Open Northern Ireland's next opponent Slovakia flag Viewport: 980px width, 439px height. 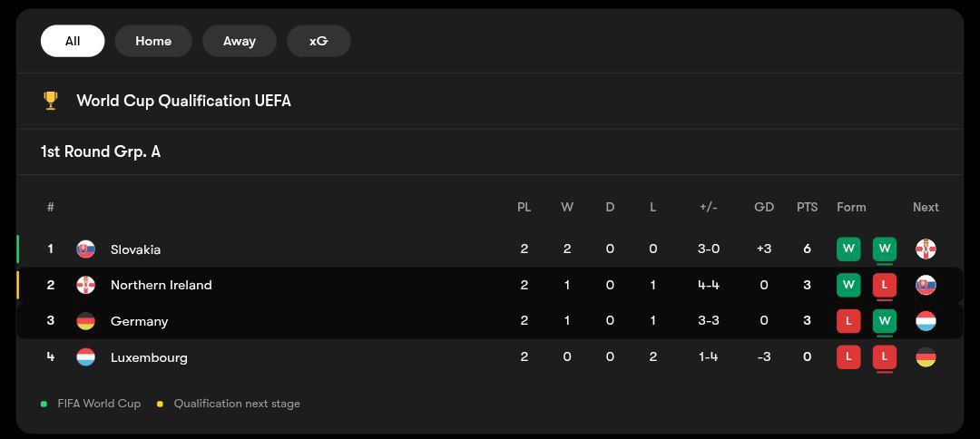[x=926, y=285]
